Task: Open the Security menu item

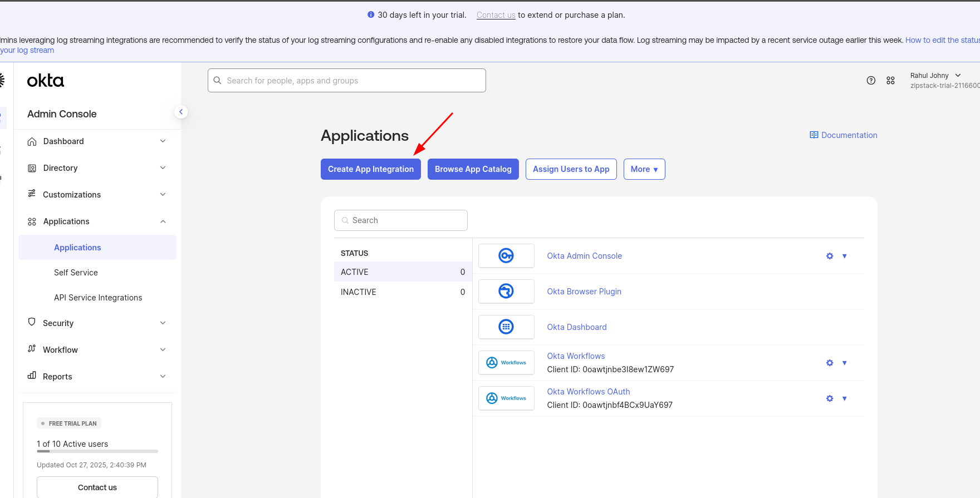Action: click(x=97, y=323)
